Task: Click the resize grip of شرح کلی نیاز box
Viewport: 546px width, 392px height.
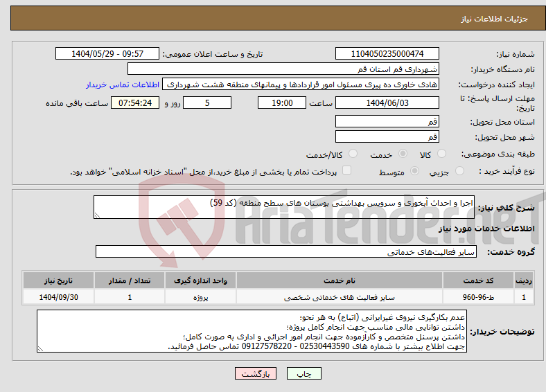Action: (x=97, y=215)
